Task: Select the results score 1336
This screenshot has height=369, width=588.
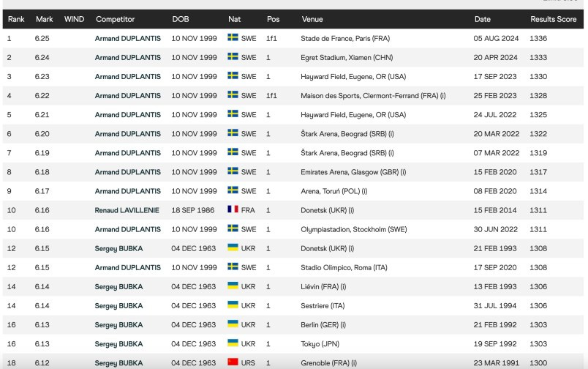Action: tap(538, 38)
